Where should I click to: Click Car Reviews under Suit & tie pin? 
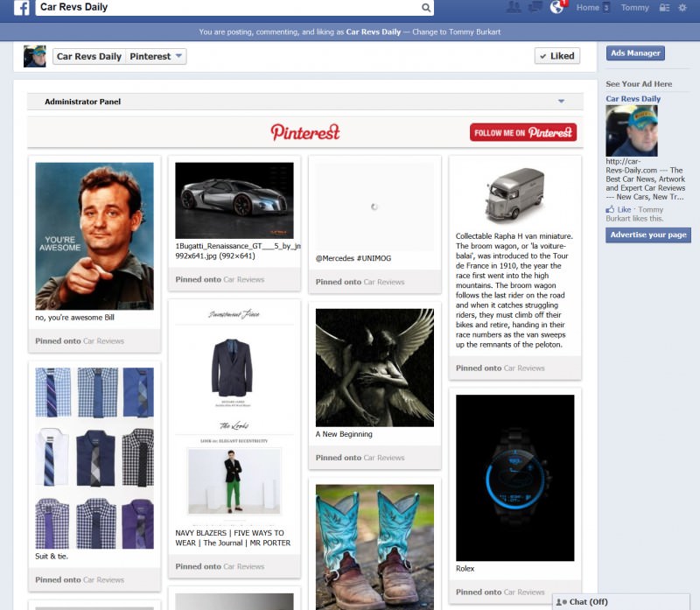point(103,579)
